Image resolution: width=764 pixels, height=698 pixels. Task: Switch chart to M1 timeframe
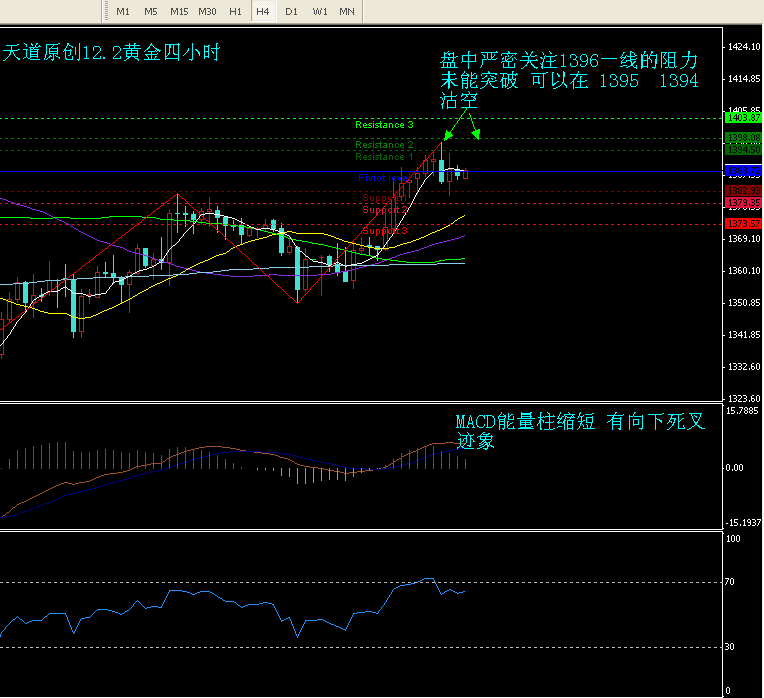(123, 11)
